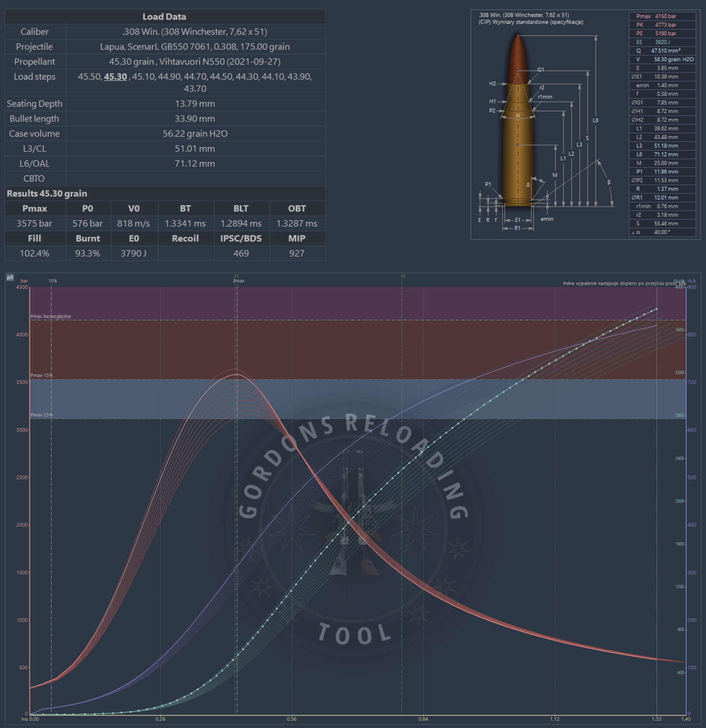Click the '1.3341 ms' BT result
This screenshot has width=706, height=728.
(x=185, y=223)
